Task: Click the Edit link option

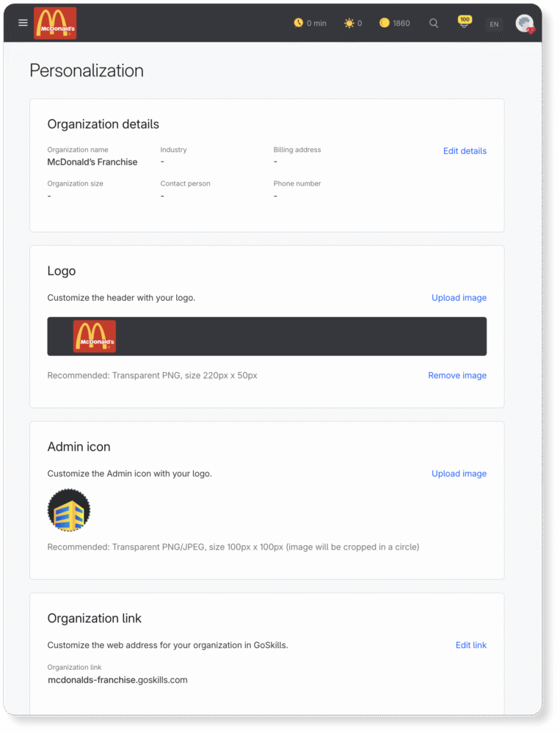Action: tap(470, 645)
